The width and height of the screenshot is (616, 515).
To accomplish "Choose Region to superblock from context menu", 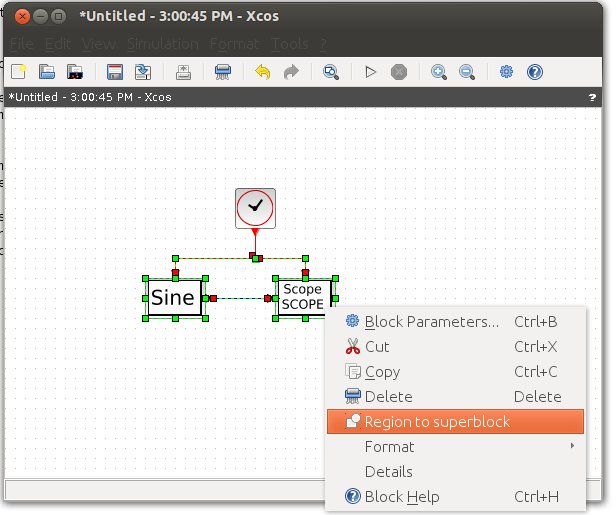I will (x=437, y=422).
